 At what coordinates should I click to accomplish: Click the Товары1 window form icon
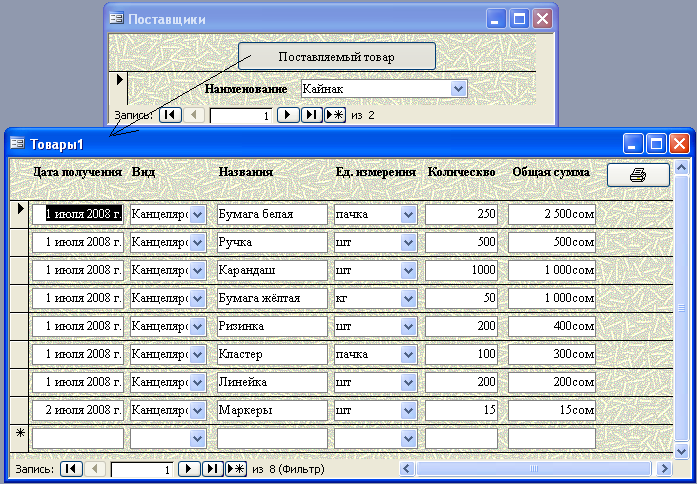tap(17, 144)
